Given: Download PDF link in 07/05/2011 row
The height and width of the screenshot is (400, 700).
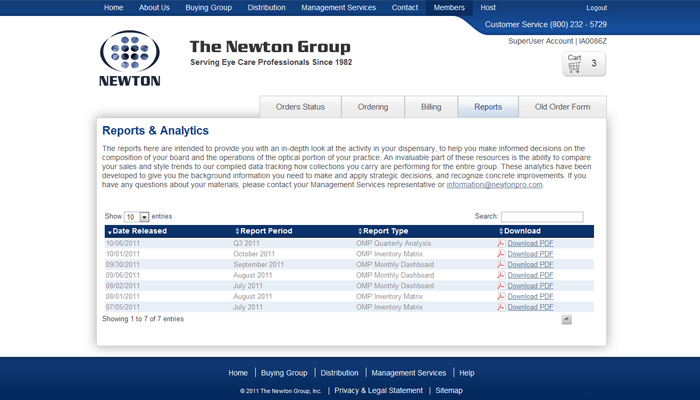Looking at the screenshot, I should pyautogui.click(x=530, y=307).
